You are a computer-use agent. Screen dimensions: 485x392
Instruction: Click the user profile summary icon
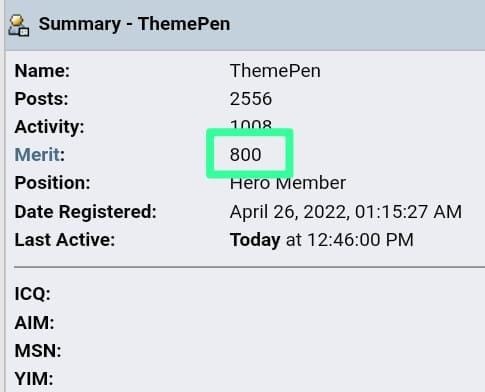[19, 25]
